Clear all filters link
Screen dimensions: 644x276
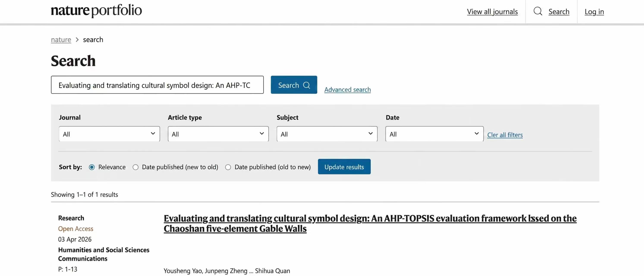click(505, 135)
